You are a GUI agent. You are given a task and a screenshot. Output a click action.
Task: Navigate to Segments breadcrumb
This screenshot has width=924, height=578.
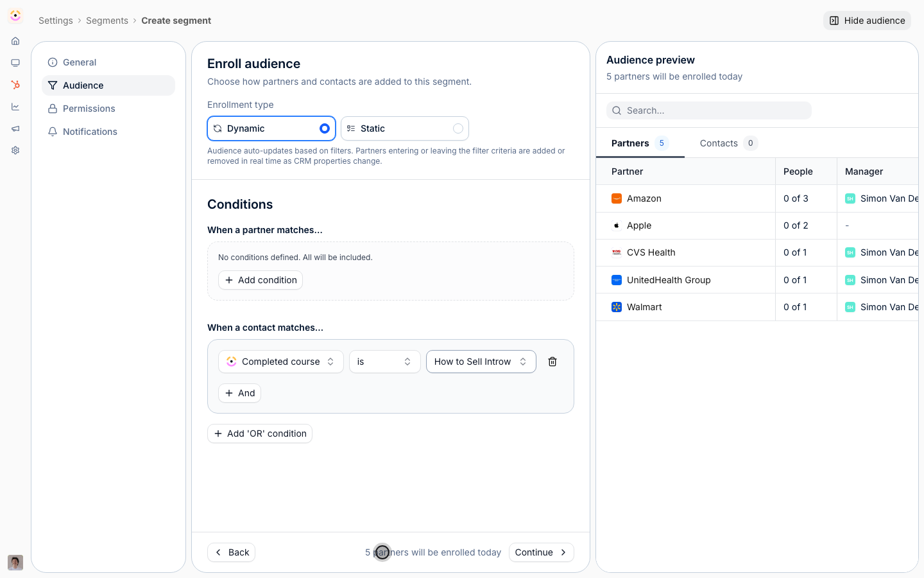point(107,21)
